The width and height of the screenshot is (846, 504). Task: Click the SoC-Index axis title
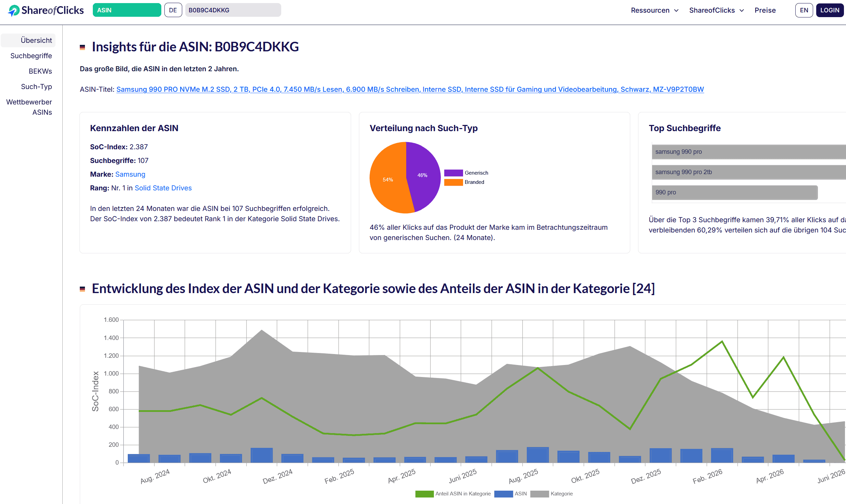click(96, 391)
